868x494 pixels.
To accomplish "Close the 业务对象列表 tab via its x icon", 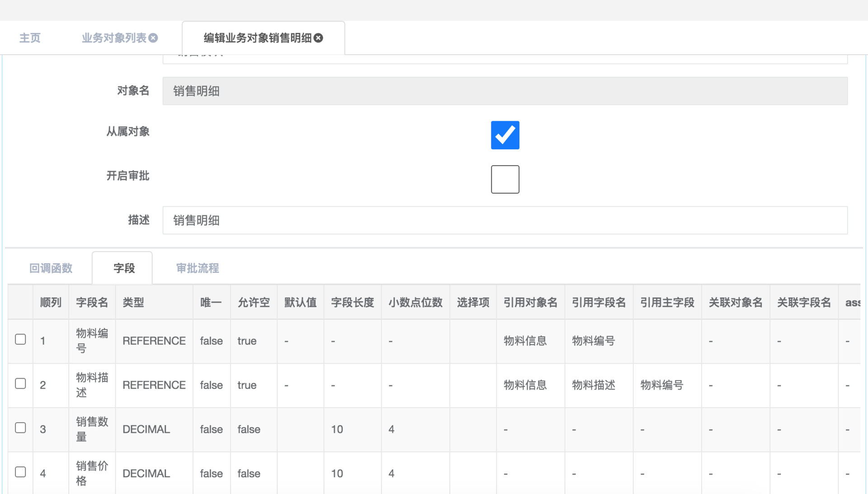I will pyautogui.click(x=153, y=38).
